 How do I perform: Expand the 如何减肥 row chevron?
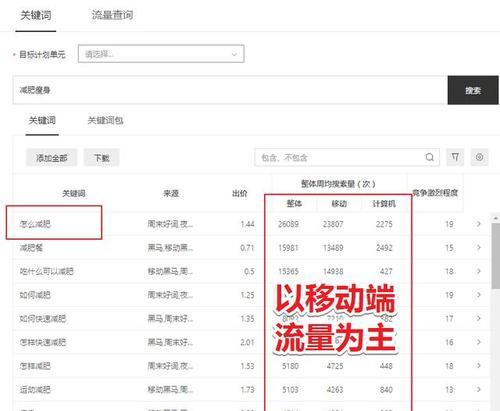[x=479, y=295]
